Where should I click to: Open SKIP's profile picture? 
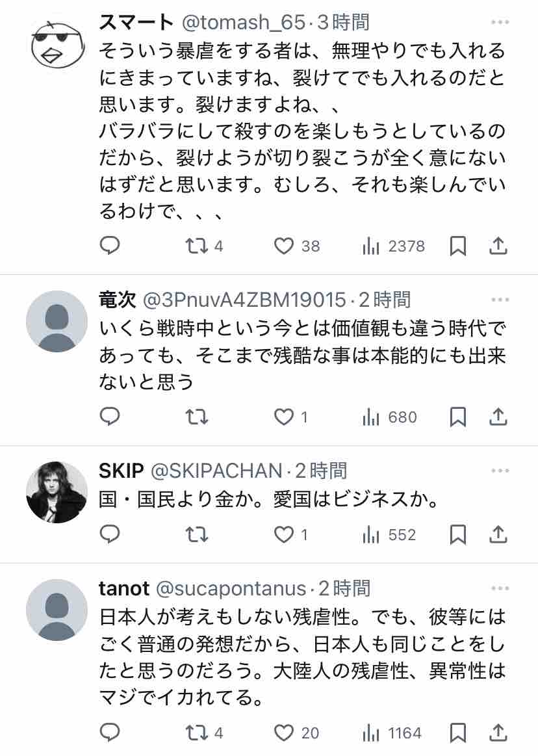[57, 492]
